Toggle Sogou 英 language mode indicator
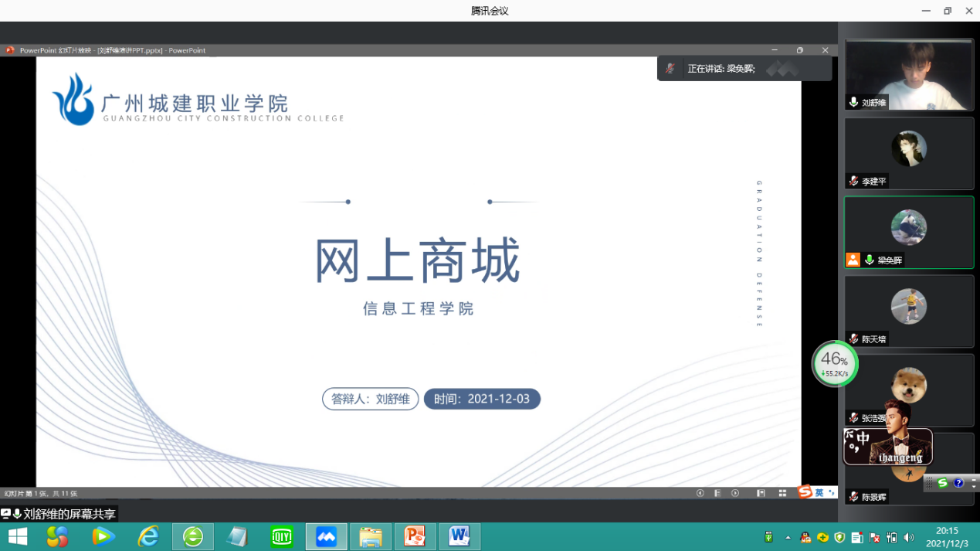 pos(819,493)
